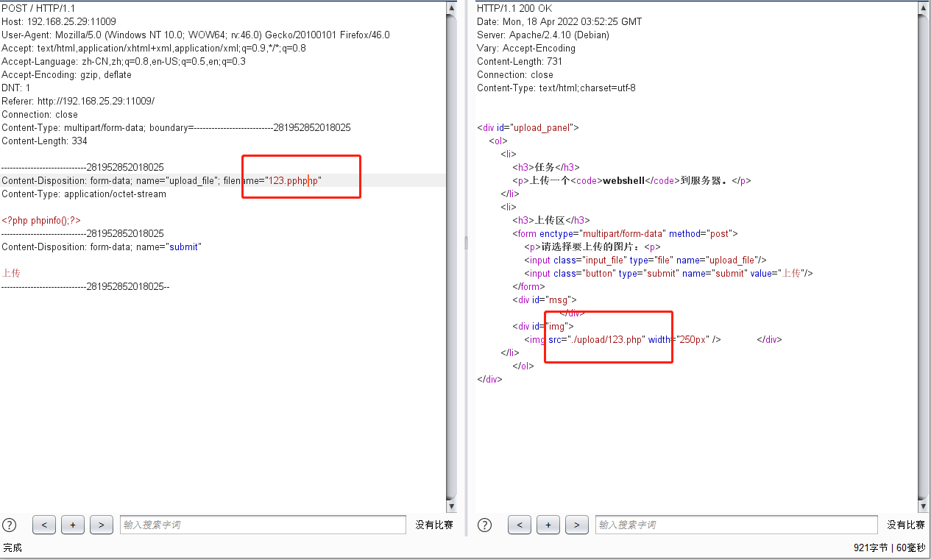Click the div id="msg" line
Viewport: 931px width, 560px height.
545,300
